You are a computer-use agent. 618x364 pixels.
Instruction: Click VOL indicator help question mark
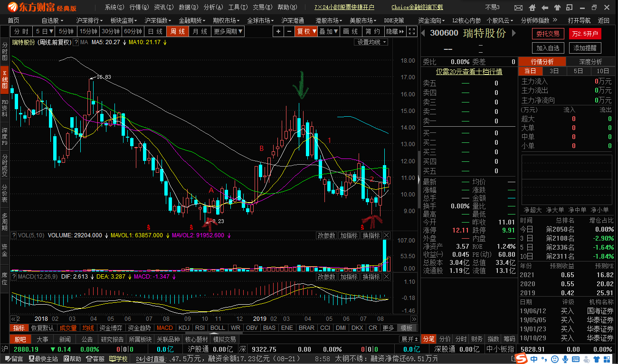tap(14, 235)
